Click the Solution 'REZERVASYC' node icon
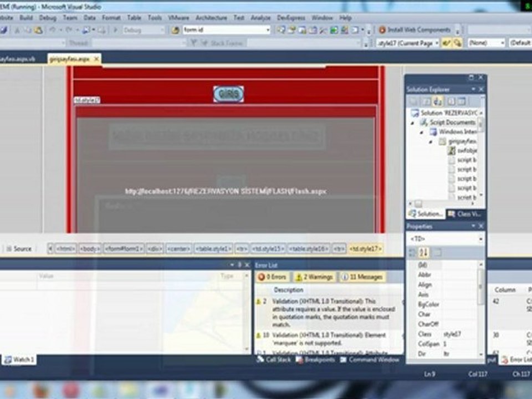The width and height of the screenshot is (532, 399). tap(415, 113)
